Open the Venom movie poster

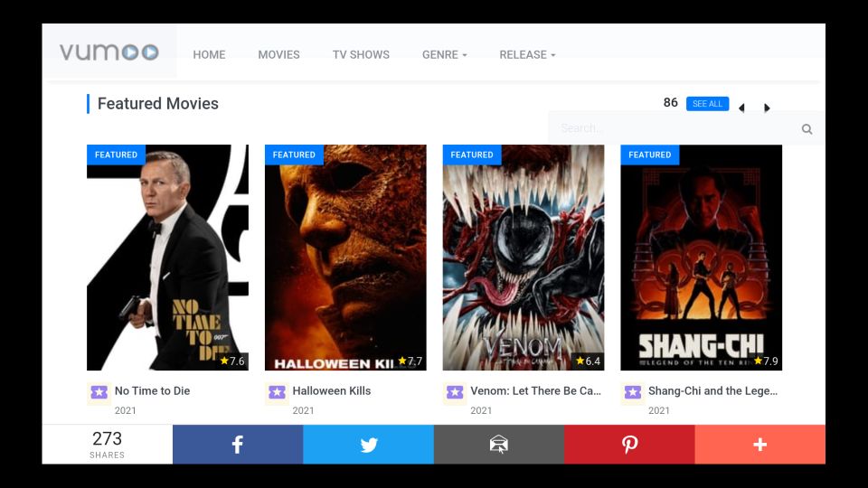coord(524,258)
